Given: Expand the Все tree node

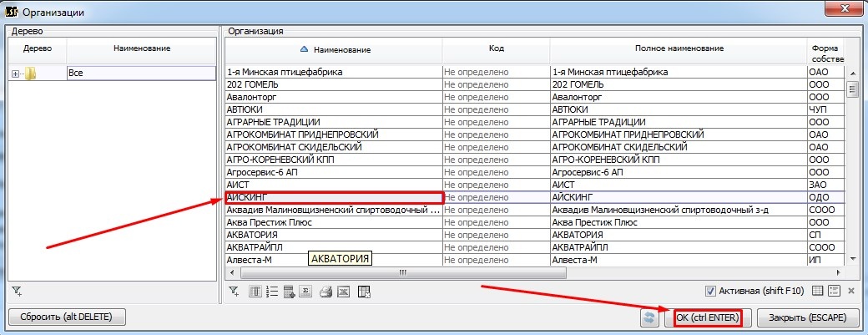Looking at the screenshot, I should click(x=15, y=74).
